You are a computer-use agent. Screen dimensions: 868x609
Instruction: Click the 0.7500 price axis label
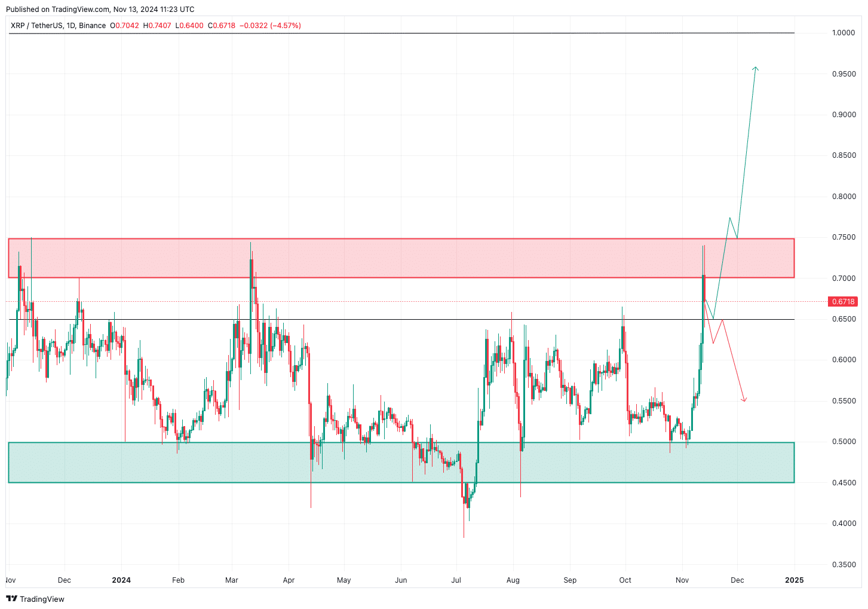pyautogui.click(x=844, y=237)
